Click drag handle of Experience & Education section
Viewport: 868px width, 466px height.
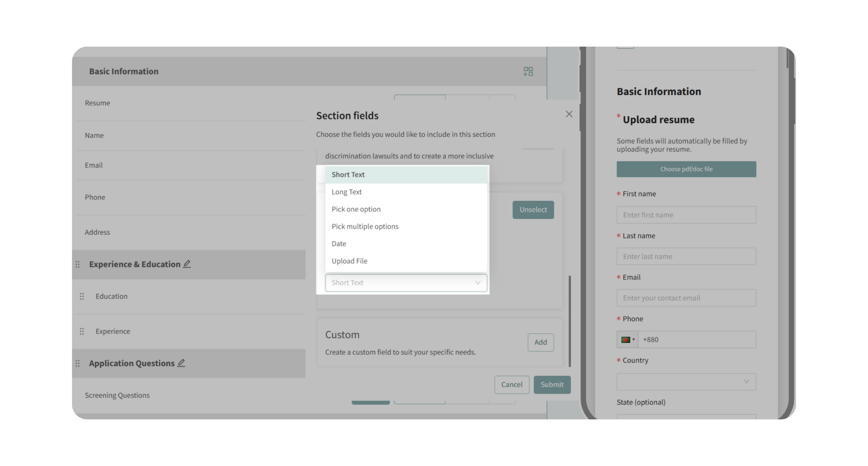click(x=78, y=264)
